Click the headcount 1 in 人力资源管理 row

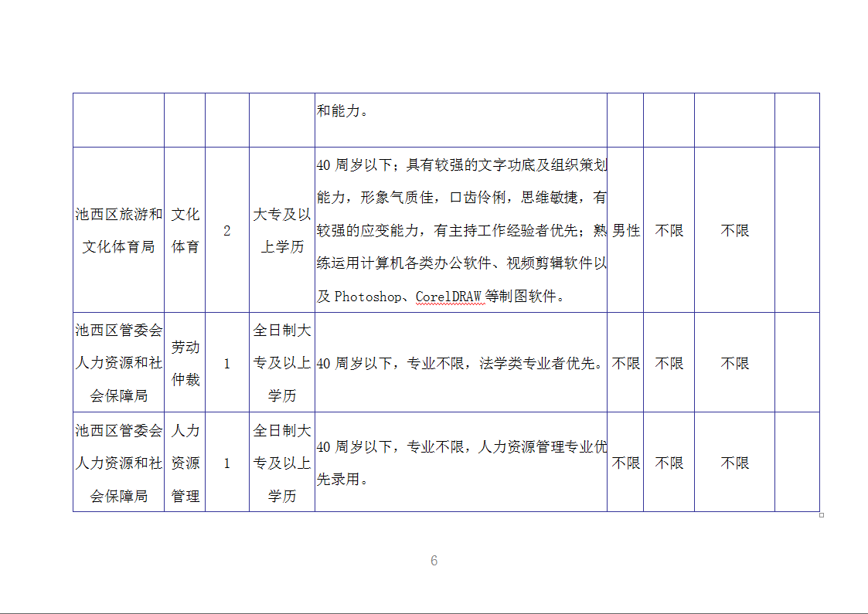[x=226, y=463]
